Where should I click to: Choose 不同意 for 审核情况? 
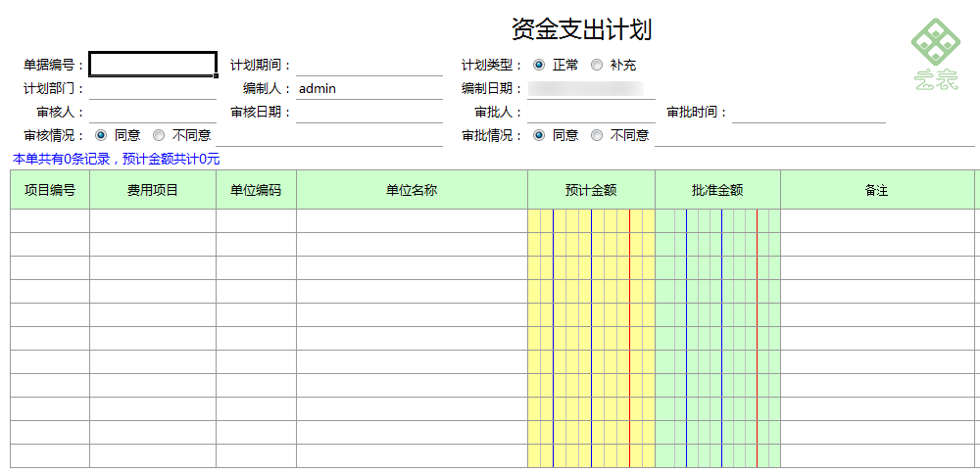pyautogui.click(x=159, y=135)
